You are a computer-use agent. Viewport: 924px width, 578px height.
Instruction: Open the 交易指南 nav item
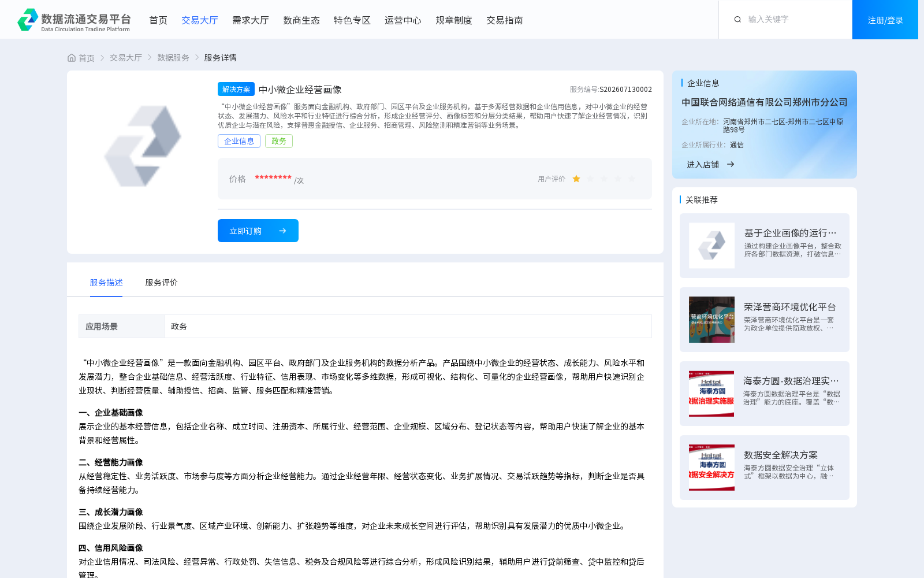(x=505, y=20)
